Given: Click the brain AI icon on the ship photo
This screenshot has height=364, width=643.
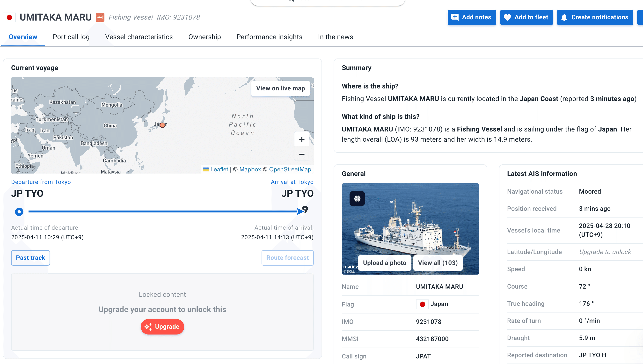Looking at the screenshot, I should [357, 198].
